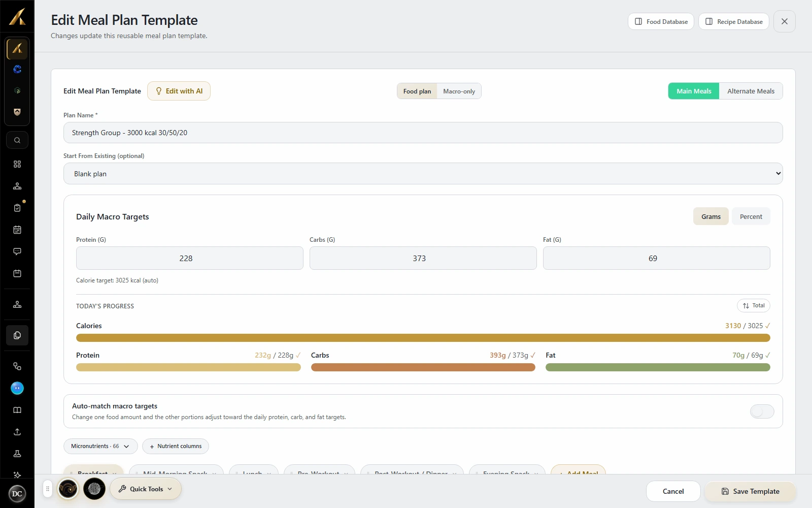812x508 pixels.
Task: Open the blue chatbot avatar icon
Action: pyautogui.click(x=17, y=388)
